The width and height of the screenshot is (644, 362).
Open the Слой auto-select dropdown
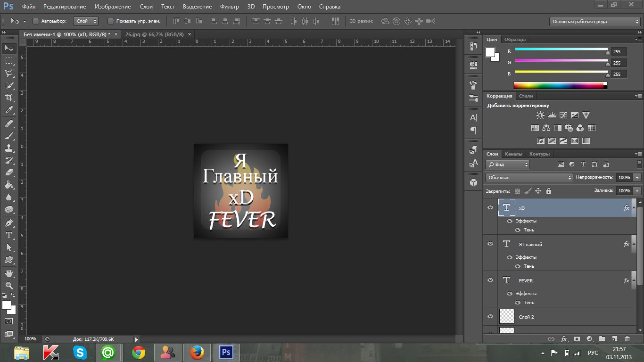coord(86,21)
